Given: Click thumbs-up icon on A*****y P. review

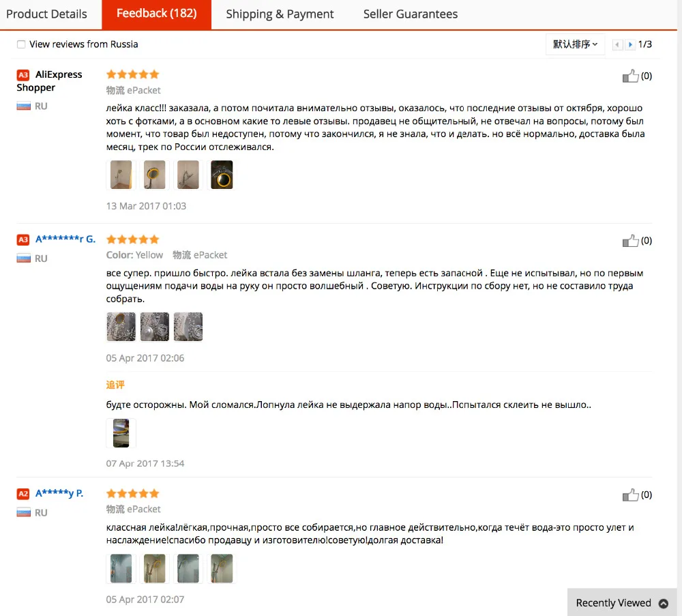Looking at the screenshot, I should click(630, 495).
